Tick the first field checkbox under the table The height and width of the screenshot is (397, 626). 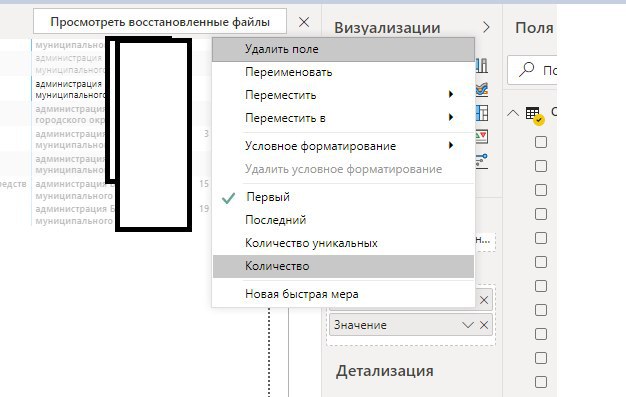[x=541, y=142]
